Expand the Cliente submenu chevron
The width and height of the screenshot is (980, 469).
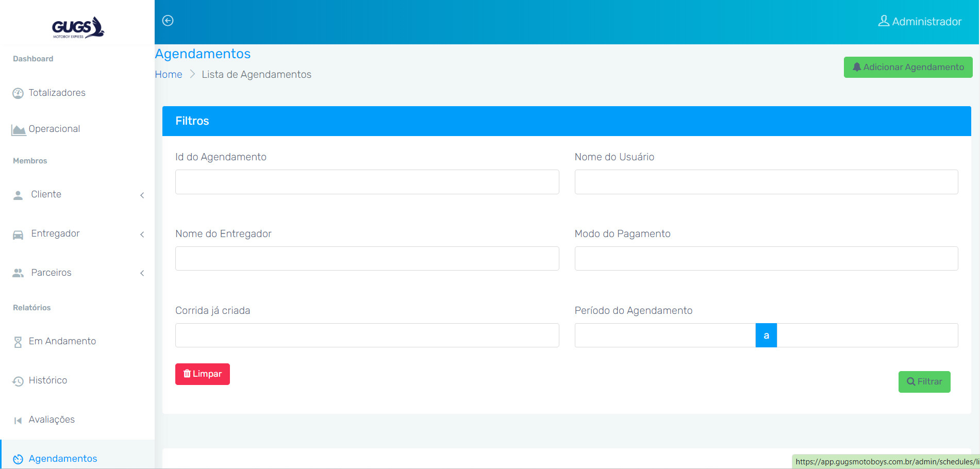(142, 195)
